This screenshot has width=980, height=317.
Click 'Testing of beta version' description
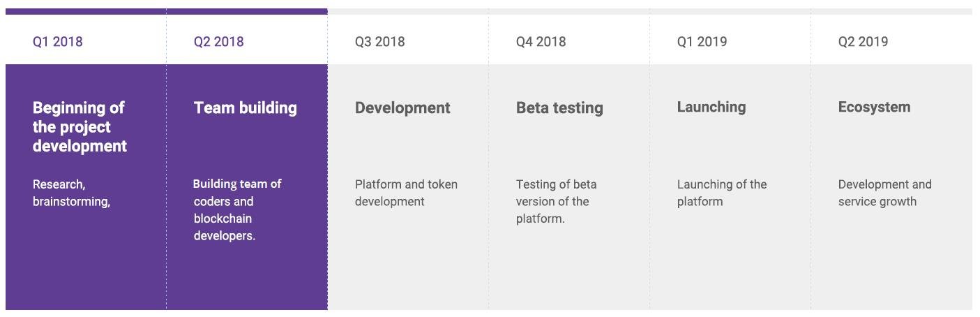click(556, 201)
